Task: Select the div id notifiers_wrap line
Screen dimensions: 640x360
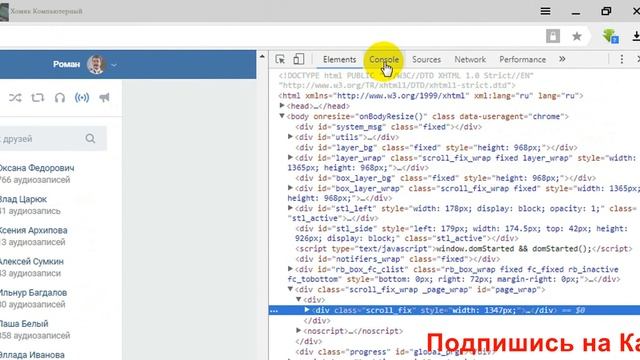Action: coord(397,259)
